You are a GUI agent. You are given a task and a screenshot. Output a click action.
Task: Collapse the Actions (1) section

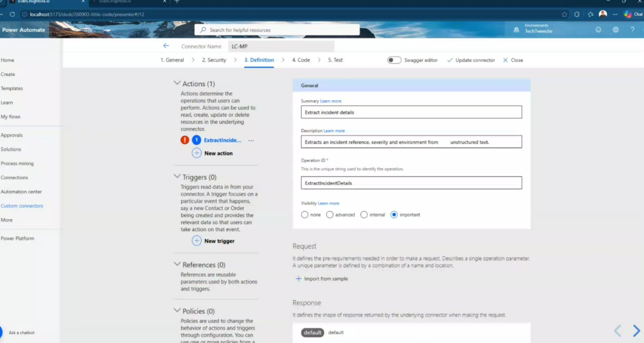point(177,83)
